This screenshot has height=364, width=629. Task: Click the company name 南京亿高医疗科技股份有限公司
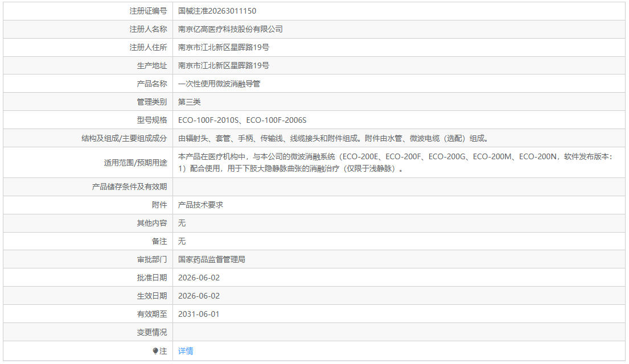click(x=231, y=29)
